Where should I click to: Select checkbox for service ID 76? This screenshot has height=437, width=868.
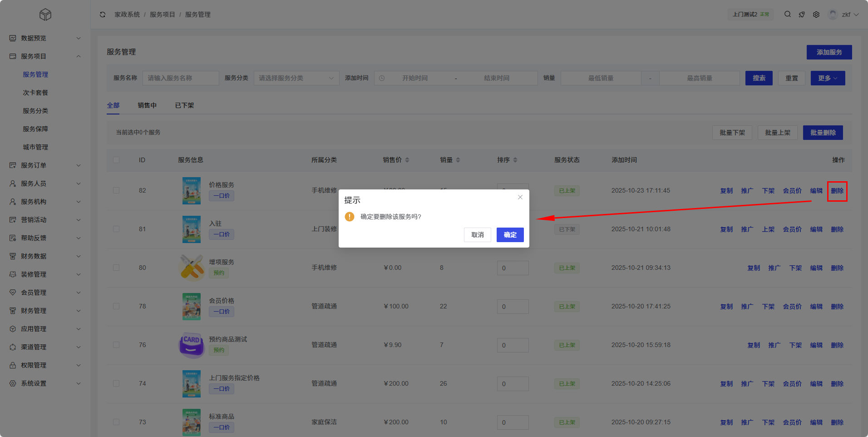(116, 345)
